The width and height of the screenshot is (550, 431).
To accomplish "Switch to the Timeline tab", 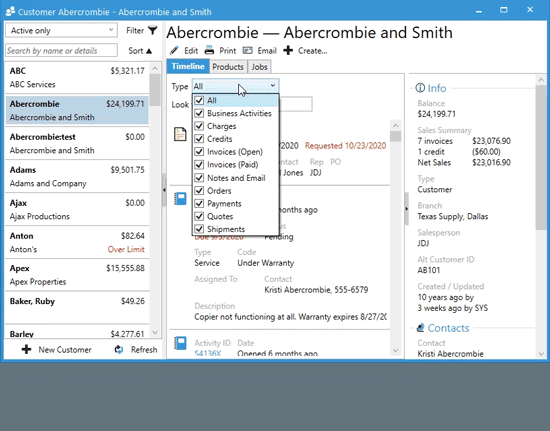I will (x=188, y=66).
